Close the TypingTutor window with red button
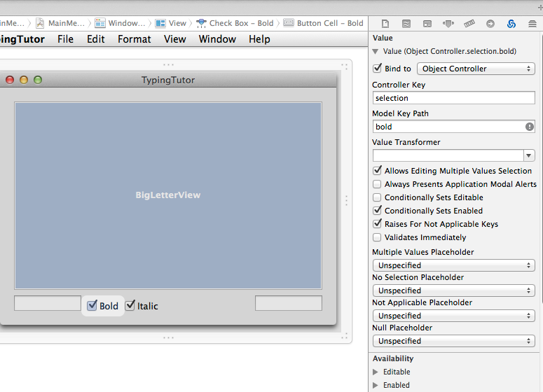 point(10,80)
